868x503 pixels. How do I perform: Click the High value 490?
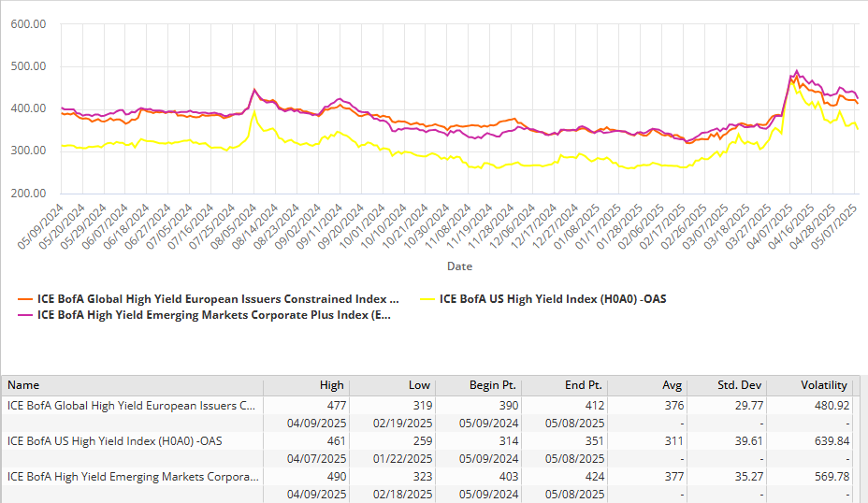coord(337,477)
